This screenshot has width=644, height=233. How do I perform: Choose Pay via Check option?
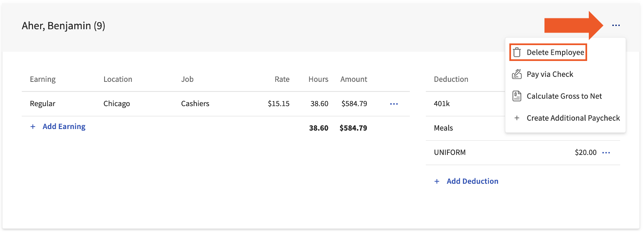550,74
